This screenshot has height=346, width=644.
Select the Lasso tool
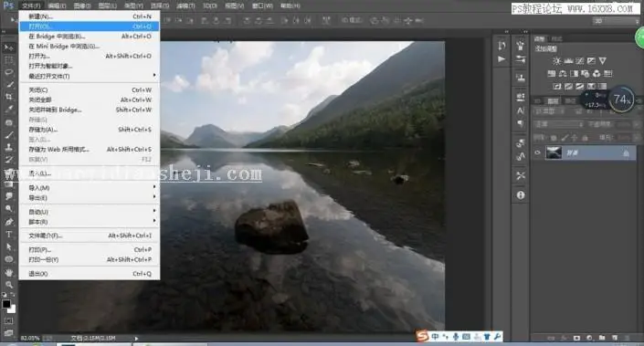(8, 72)
